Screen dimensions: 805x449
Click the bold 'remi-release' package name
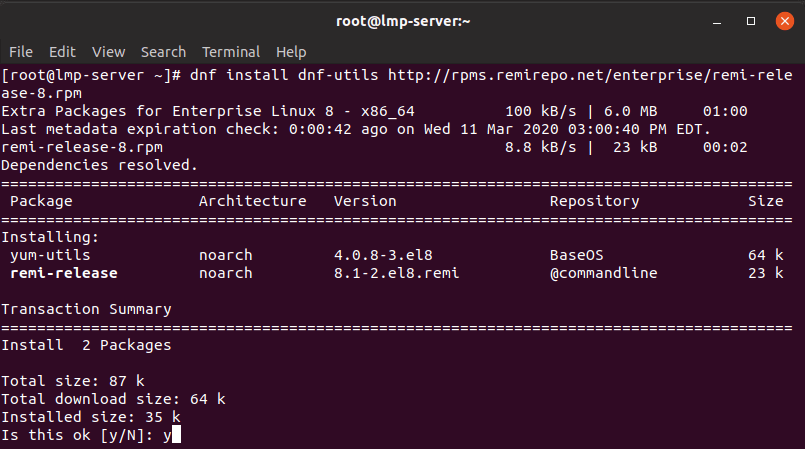(x=64, y=273)
